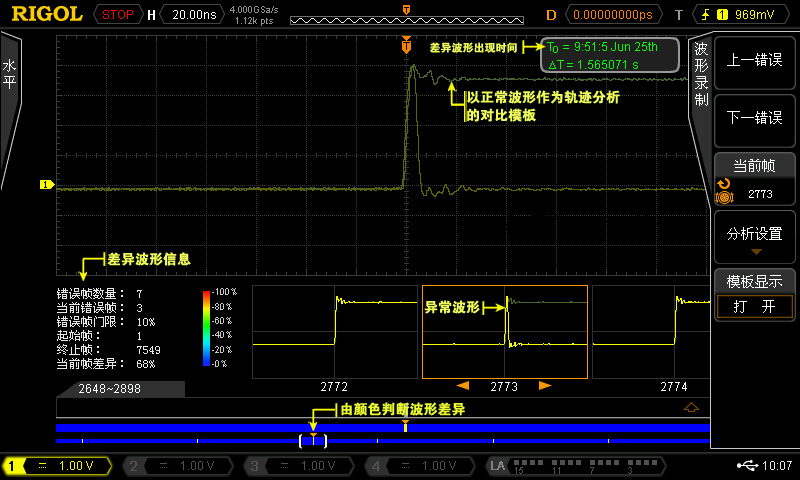The height and width of the screenshot is (480, 800).
Task: Click the orange left arrow beside 2773
Action: tap(463, 386)
